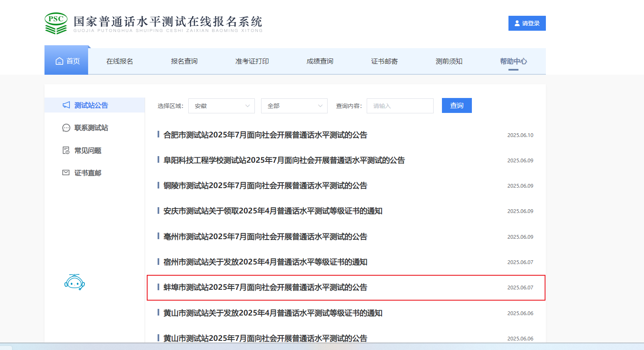Screen dimensions: 644x350
Task: Click the chat bubble icon beside 联系测试站
Action: pyautogui.click(x=66, y=128)
